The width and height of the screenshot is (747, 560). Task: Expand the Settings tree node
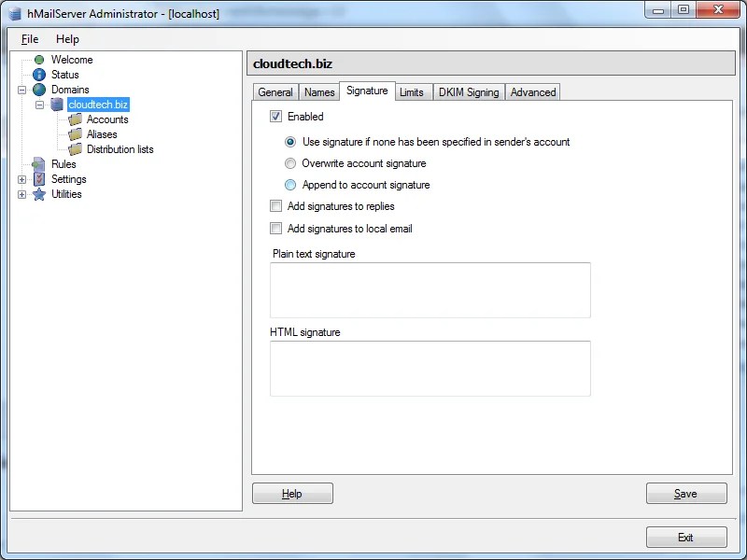(x=21, y=179)
